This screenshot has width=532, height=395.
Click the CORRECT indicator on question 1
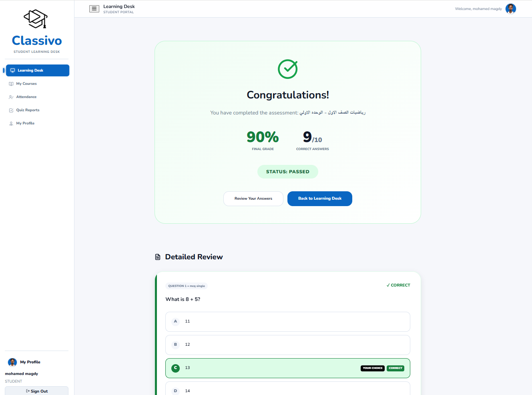[x=398, y=285]
